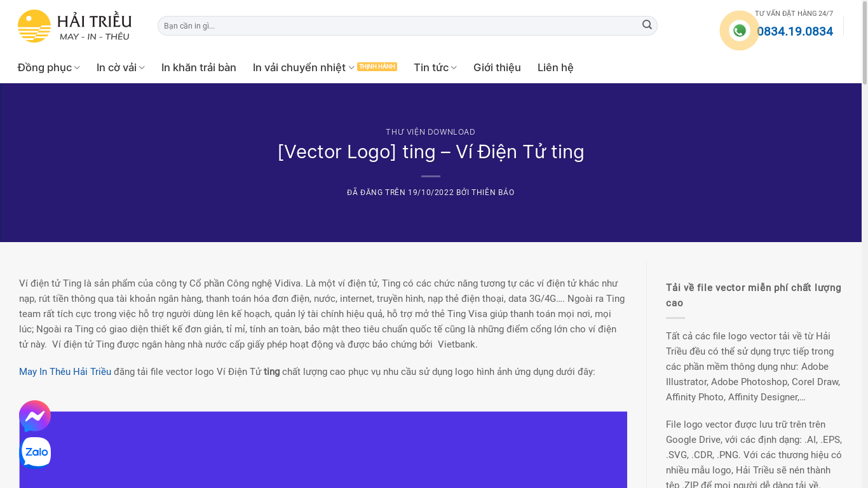
Task: Open the Liên hệ page
Action: 555,67
